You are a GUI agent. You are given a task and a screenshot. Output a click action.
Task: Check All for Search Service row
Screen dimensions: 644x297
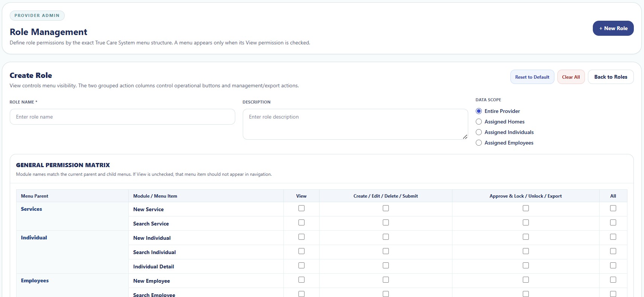pyautogui.click(x=613, y=222)
